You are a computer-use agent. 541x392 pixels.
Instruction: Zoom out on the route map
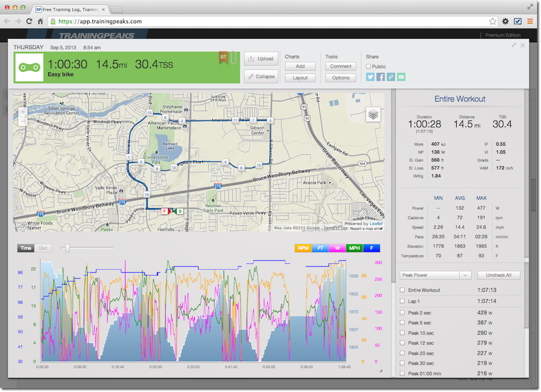23,120
